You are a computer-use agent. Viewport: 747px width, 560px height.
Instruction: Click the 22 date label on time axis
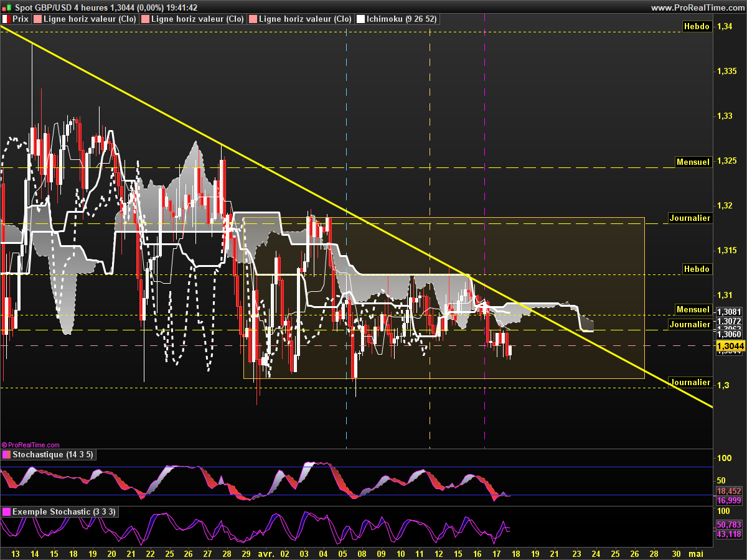[151, 553]
